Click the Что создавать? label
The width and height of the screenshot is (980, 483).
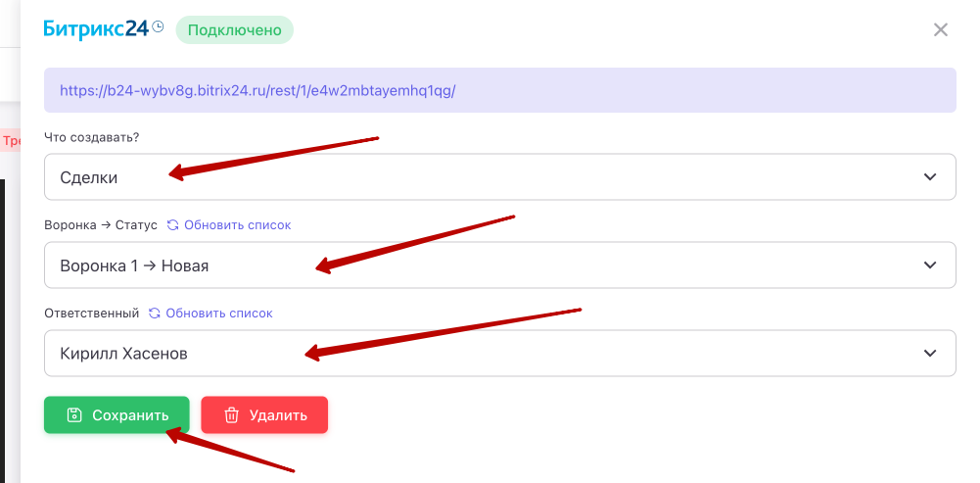92,137
